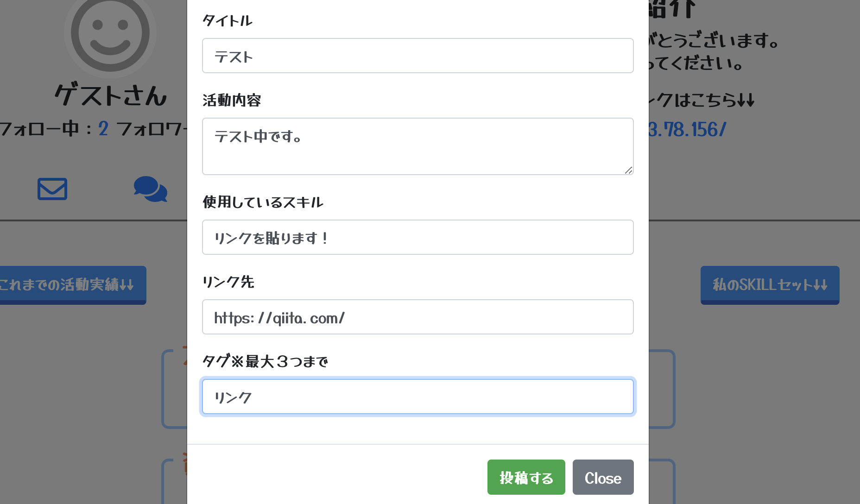Click the ゲストさん username text

coord(109,95)
